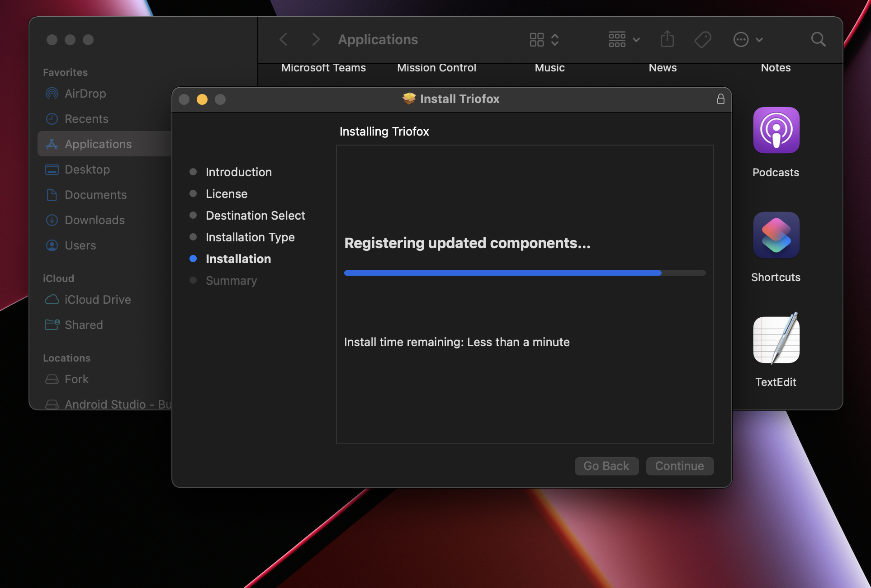Screen dimensions: 871x588
Task: Click the iCloud section header
Action: click(58, 278)
